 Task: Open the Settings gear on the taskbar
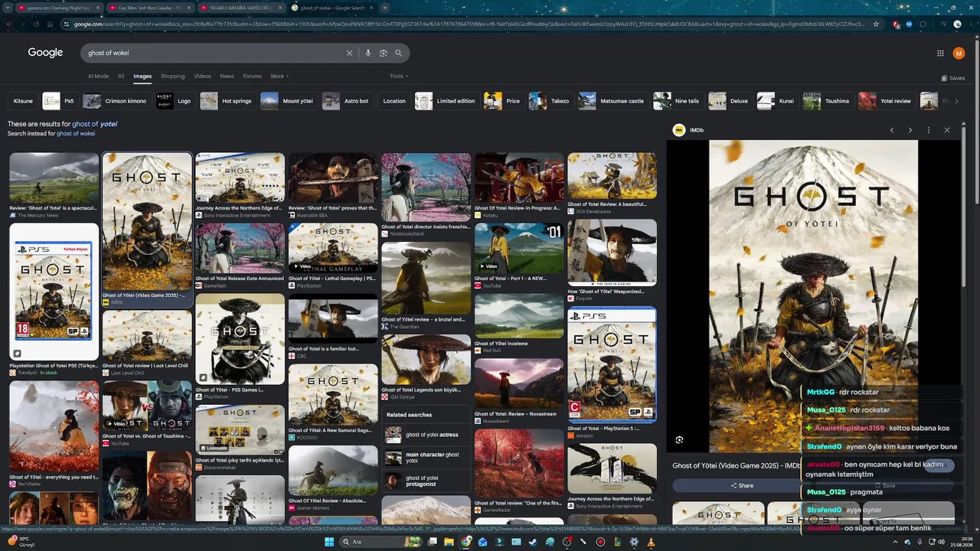pos(634,542)
